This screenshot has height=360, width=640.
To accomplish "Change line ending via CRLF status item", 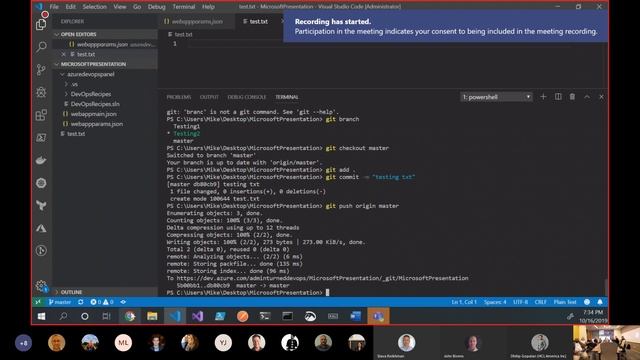I will click(x=540, y=302).
